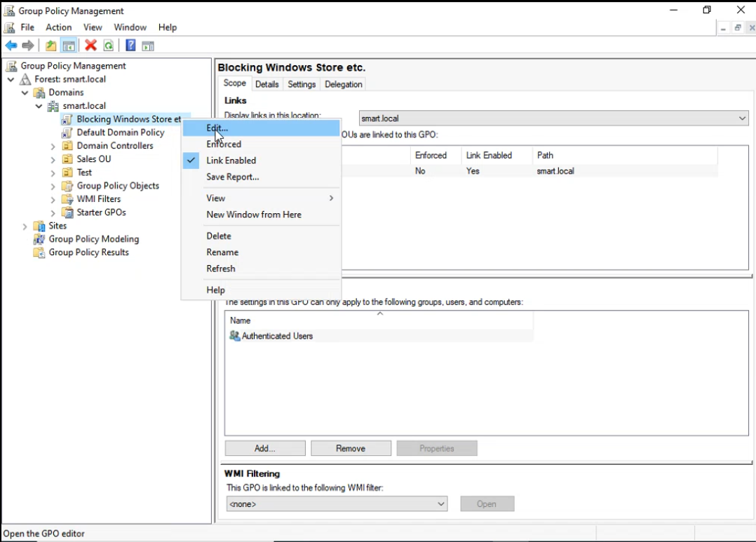Click the Show/Hide Action Pane icon
The height and width of the screenshot is (542, 756).
coord(148,46)
